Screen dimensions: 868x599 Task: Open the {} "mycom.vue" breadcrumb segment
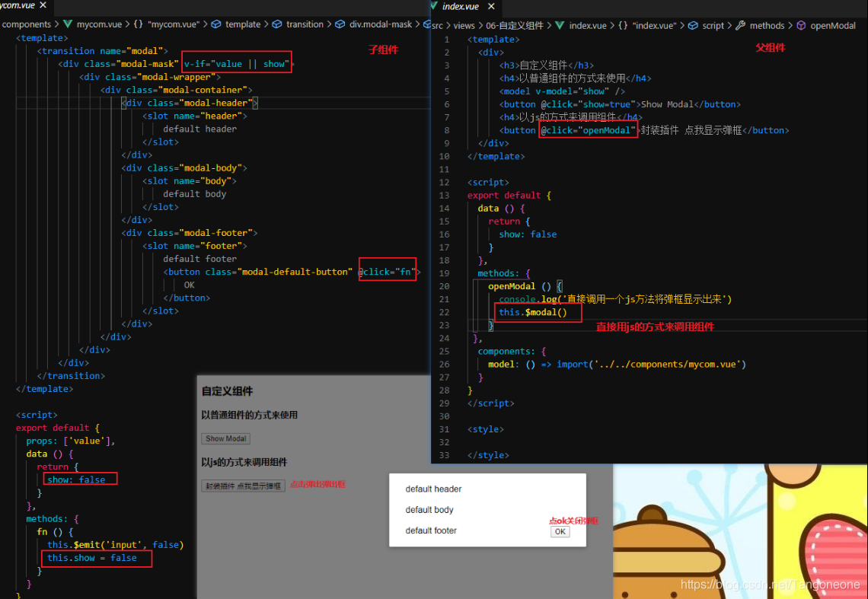tap(166, 24)
